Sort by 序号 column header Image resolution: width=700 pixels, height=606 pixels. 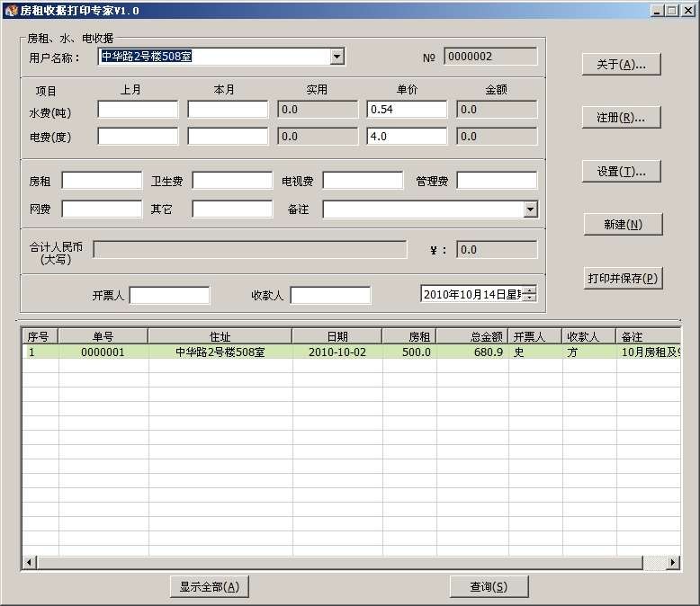40,336
